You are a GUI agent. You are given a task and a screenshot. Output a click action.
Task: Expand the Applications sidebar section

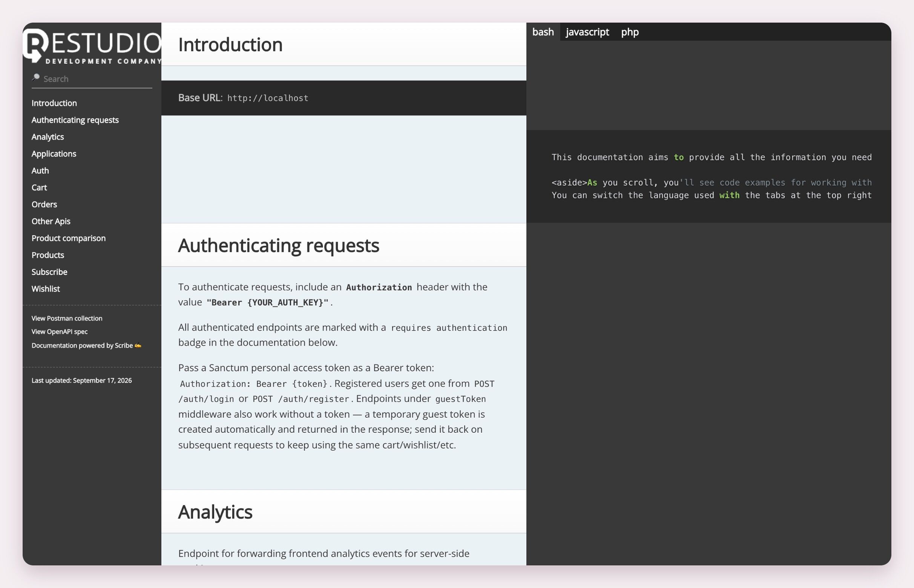pos(54,153)
